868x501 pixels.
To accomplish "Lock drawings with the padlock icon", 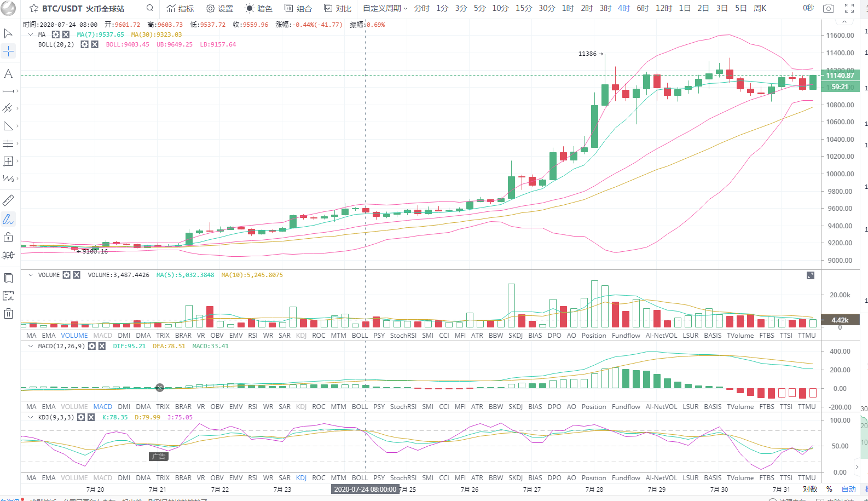I will click(x=8, y=237).
